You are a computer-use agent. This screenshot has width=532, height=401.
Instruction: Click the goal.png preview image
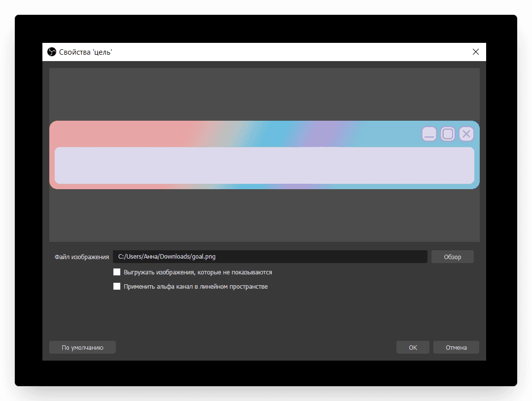(264, 155)
